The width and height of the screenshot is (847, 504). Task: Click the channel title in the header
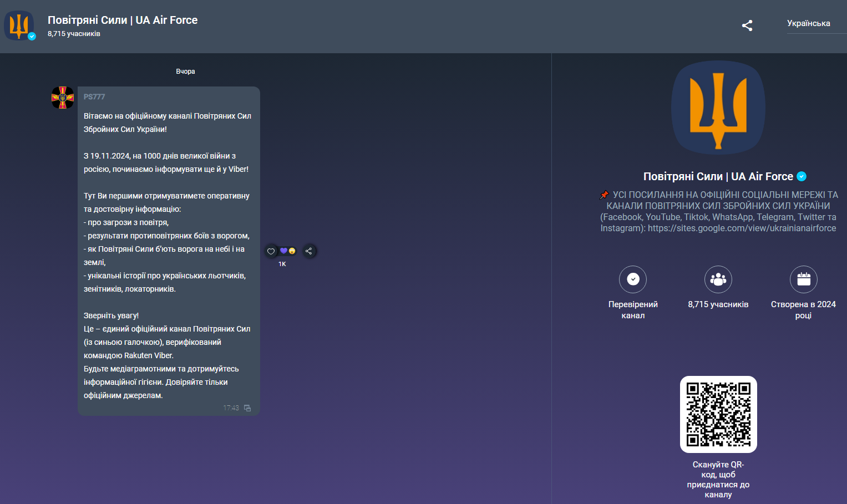(123, 20)
